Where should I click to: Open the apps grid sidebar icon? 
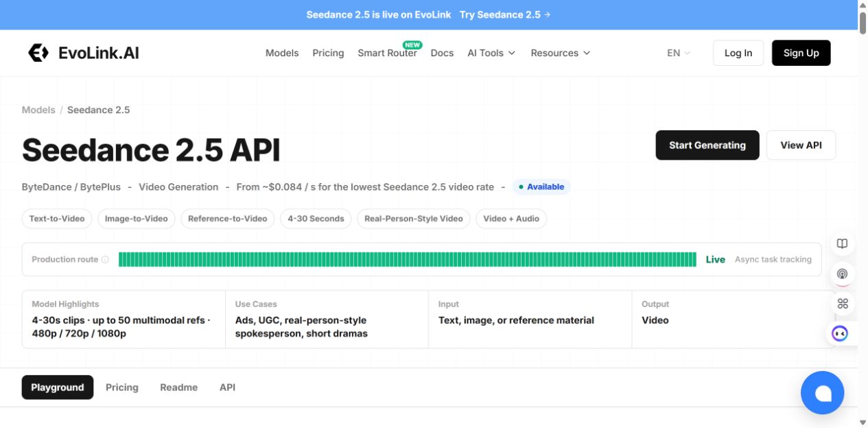(x=843, y=303)
